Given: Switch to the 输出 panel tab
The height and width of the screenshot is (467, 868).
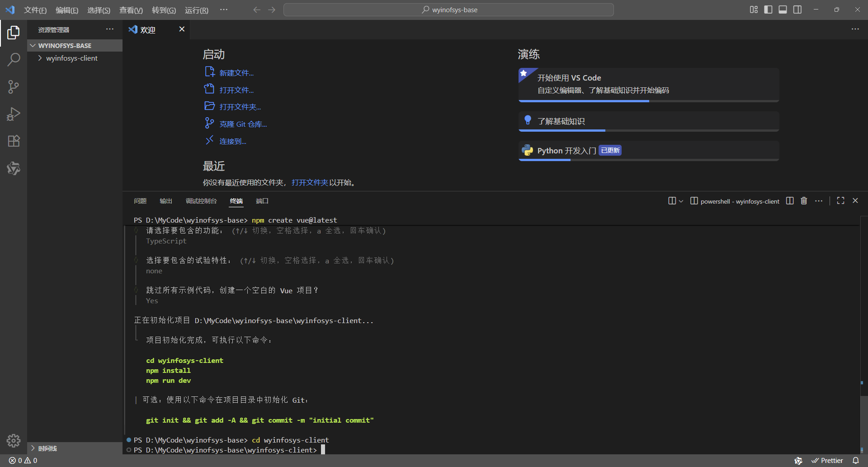Looking at the screenshot, I should (165, 201).
